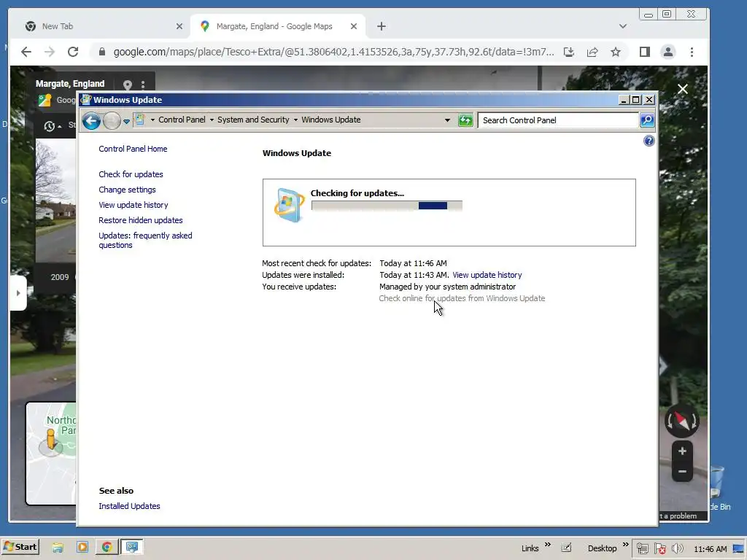Expand arrow before System and Security breadcrumb
Screen dimensions: 747x560
coord(212,120)
